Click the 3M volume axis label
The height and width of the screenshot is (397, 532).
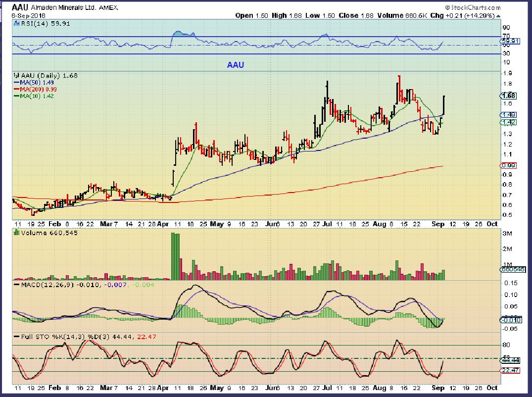coord(507,234)
